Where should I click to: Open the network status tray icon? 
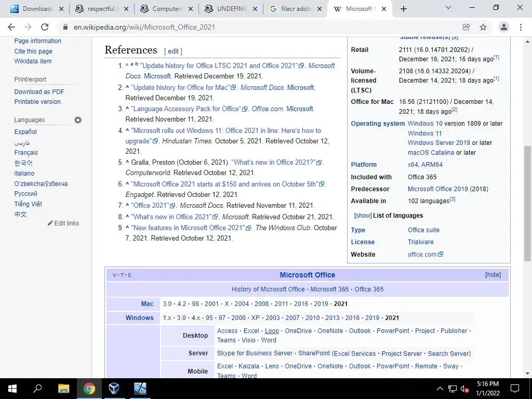point(453,389)
